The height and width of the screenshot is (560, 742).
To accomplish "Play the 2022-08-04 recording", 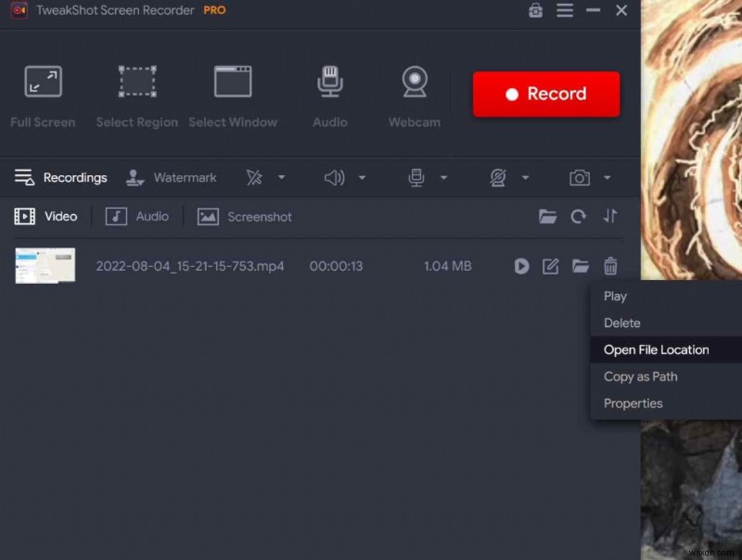I will (521, 266).
